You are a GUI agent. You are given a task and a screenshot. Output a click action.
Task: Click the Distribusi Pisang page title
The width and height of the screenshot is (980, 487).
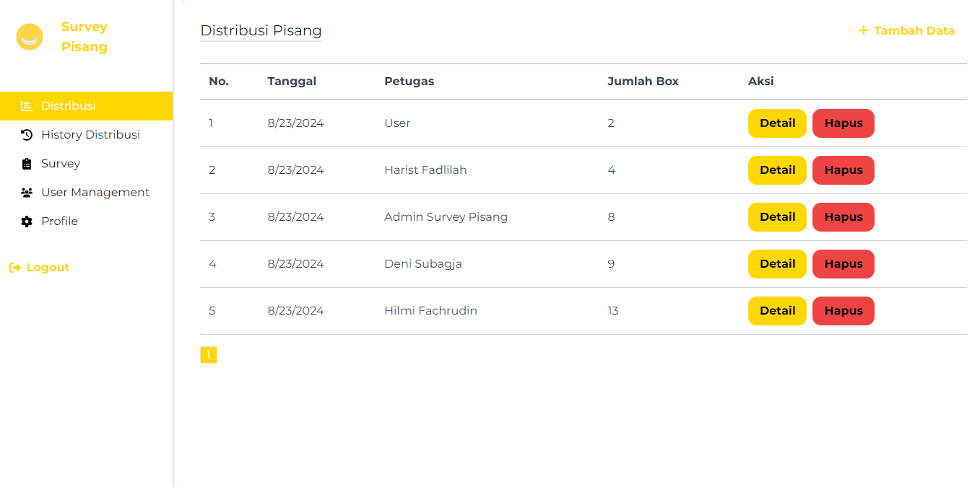(x=261, y=30)
